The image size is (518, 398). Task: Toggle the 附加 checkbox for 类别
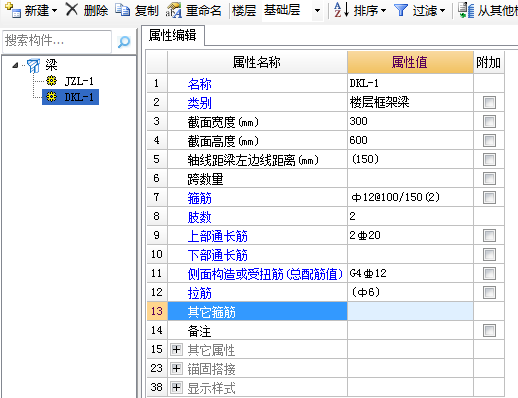489,102
